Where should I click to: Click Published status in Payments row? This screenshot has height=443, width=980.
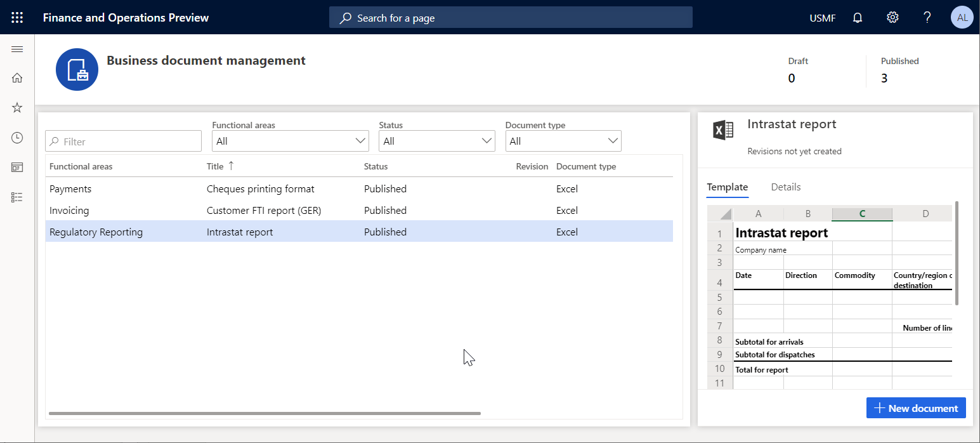pyautogui.click(x=385, y=188)
